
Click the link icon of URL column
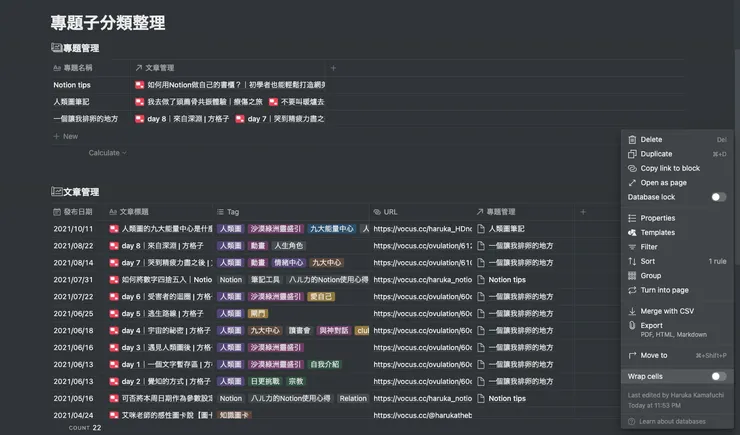pyautogui.click(x=377, y=212)
